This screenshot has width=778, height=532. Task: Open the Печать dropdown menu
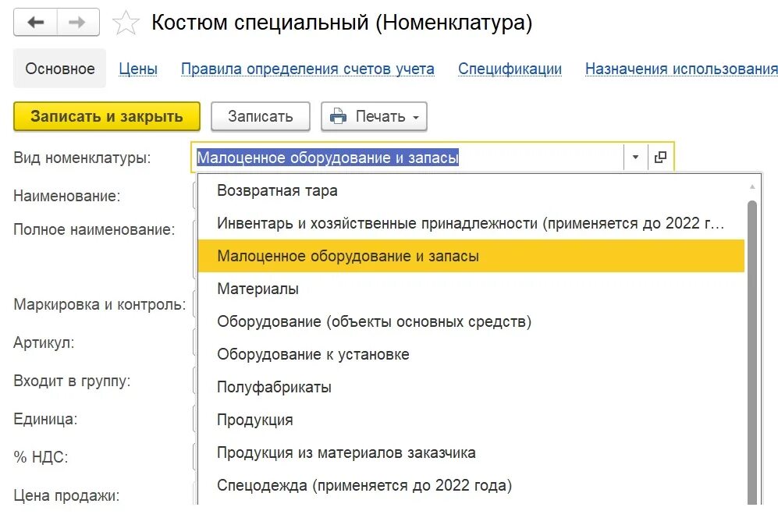coord(374,116)
